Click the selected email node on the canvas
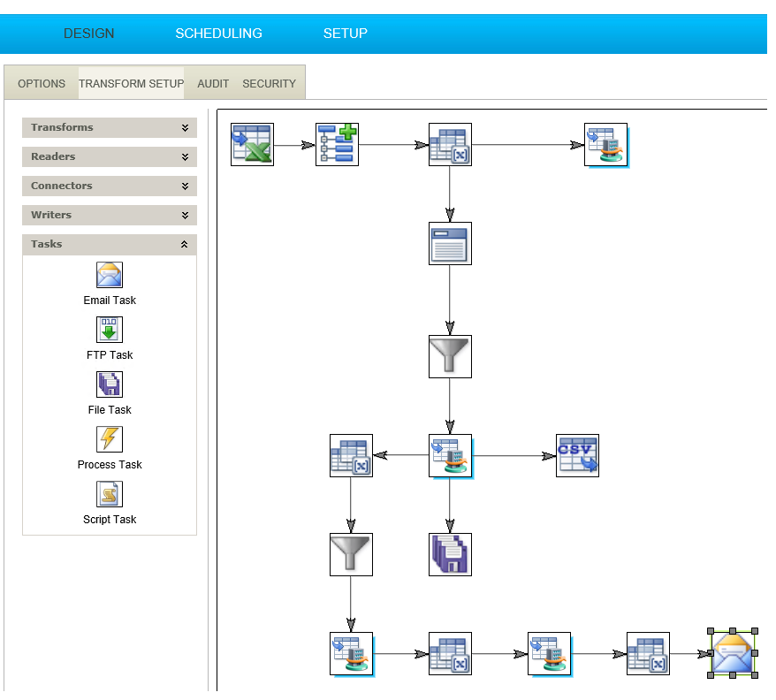 (x=733, y=653)
